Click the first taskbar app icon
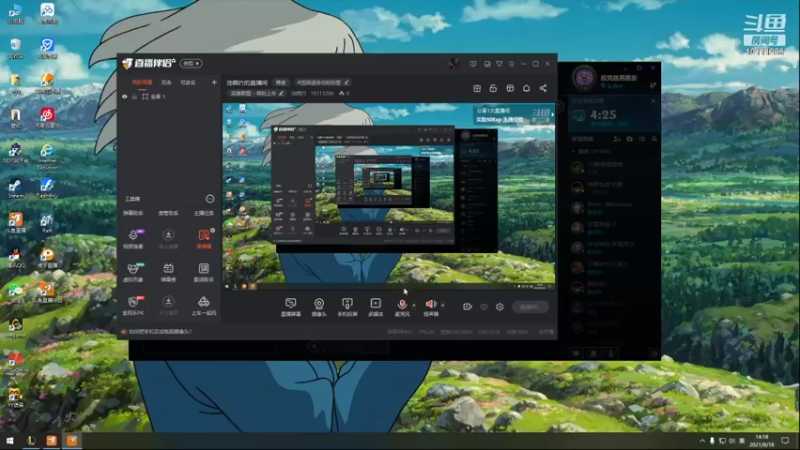 [31, 440]
